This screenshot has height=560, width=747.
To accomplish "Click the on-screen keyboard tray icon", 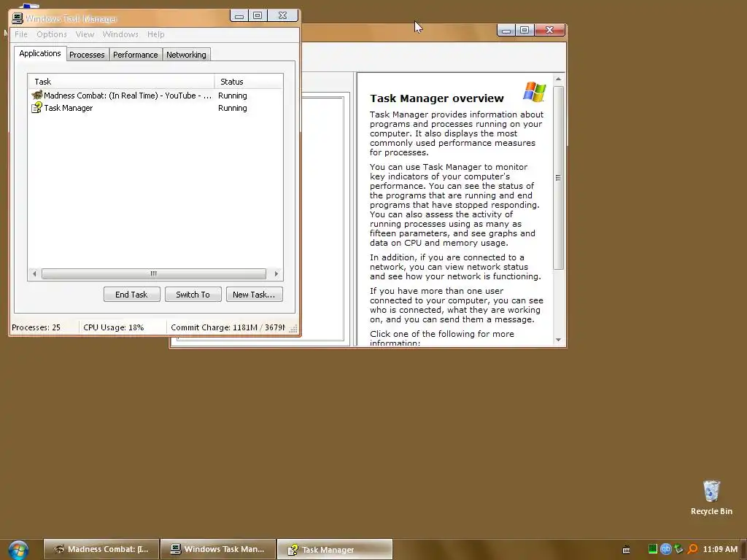I will pyautogui.click(x=627, y=550).
